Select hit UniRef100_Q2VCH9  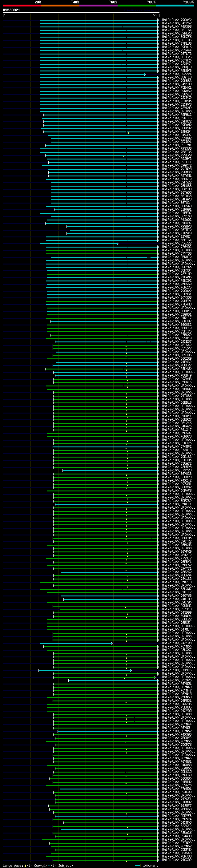click(177, 108)
